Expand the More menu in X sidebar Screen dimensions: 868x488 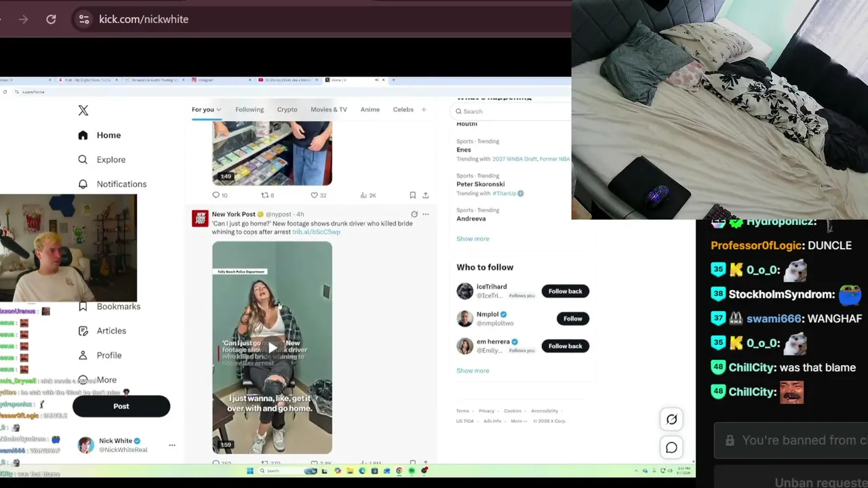tap(98, 380)
